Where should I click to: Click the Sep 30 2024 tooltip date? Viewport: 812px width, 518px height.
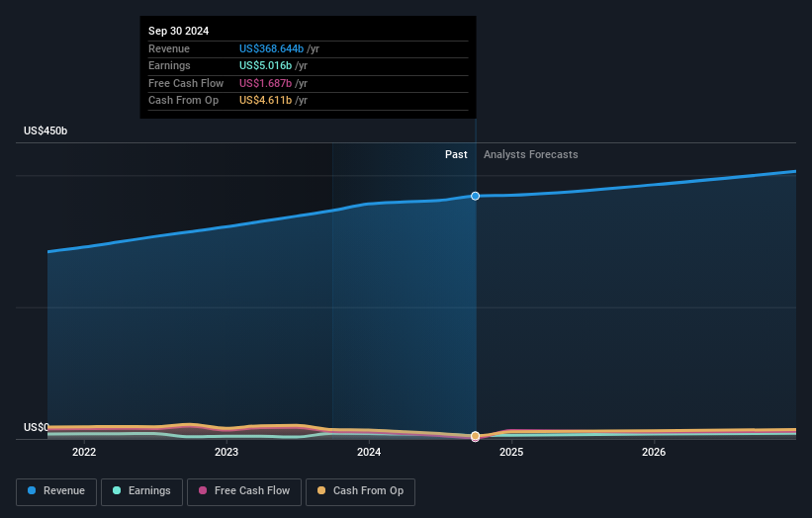click(x=179, y=31)
